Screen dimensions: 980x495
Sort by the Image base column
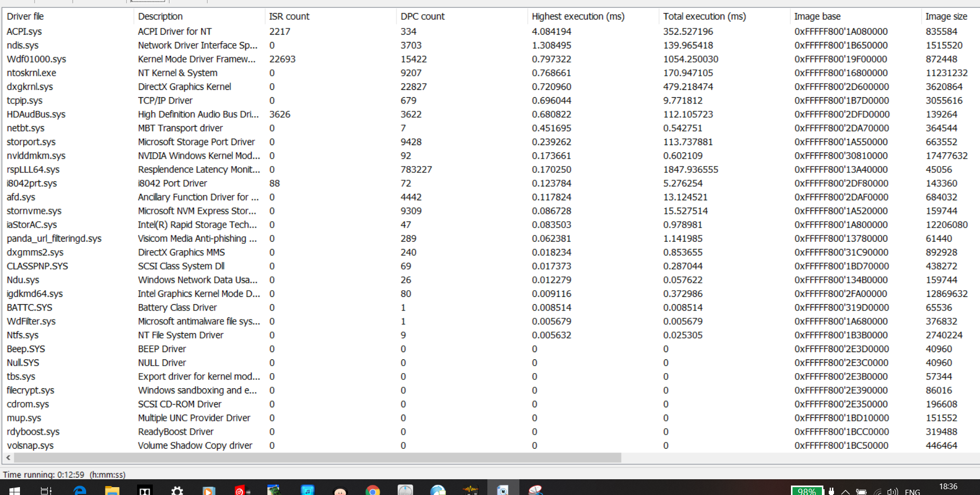tap(856, 16)
